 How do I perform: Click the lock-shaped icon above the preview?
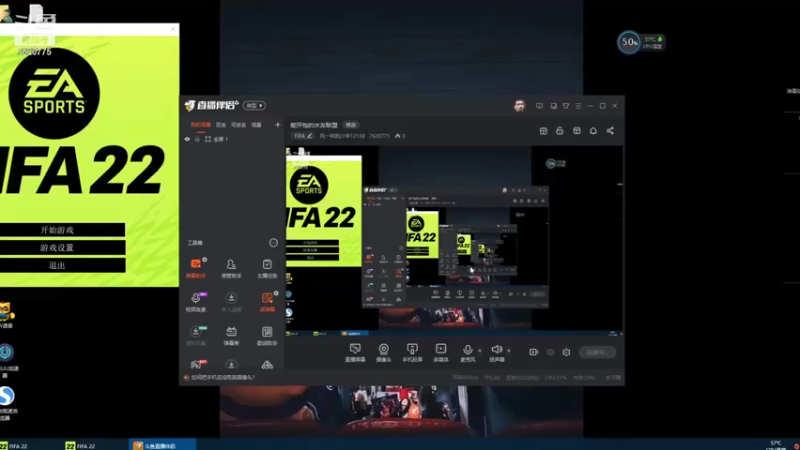coord(560,131)
